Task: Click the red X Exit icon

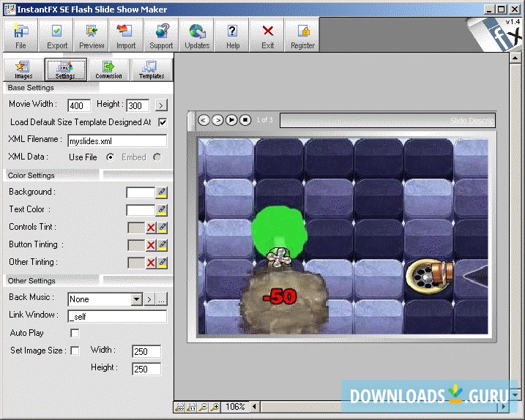Action: click(267, 35)
